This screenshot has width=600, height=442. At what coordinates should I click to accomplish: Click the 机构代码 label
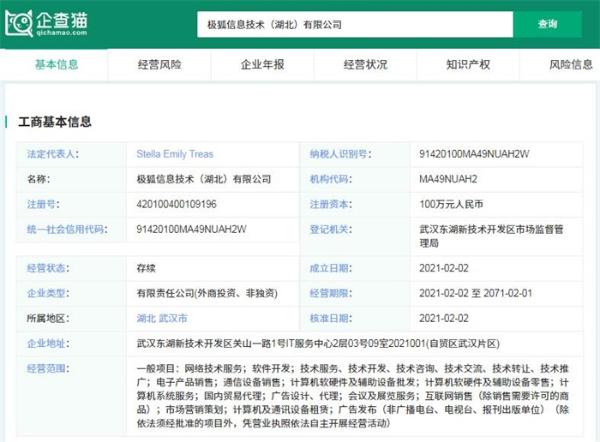click(x=331, y=179)
